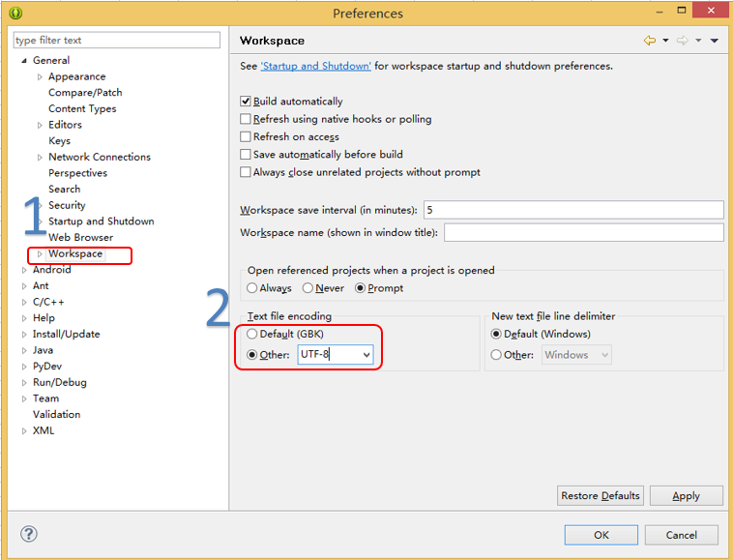Click the Eclipse icon in the title bar
This screenshot has height=560, width=733.
pos(15,13)
